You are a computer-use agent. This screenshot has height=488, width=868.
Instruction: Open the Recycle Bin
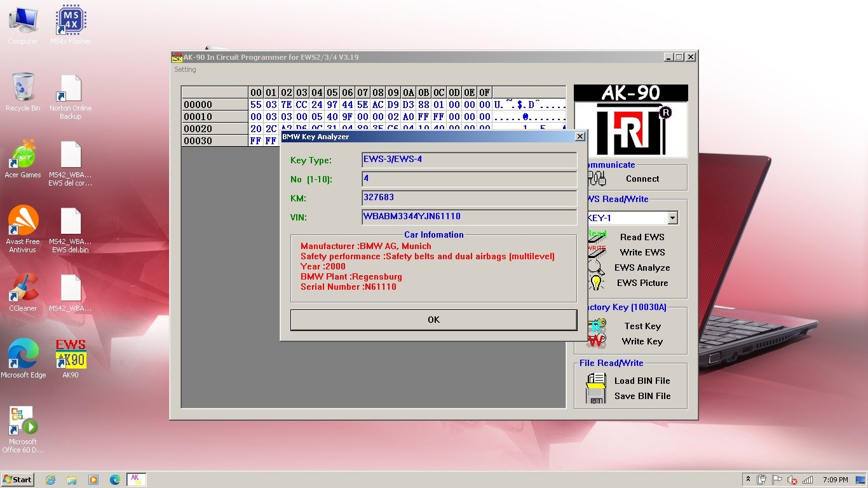tap(23, 88)
